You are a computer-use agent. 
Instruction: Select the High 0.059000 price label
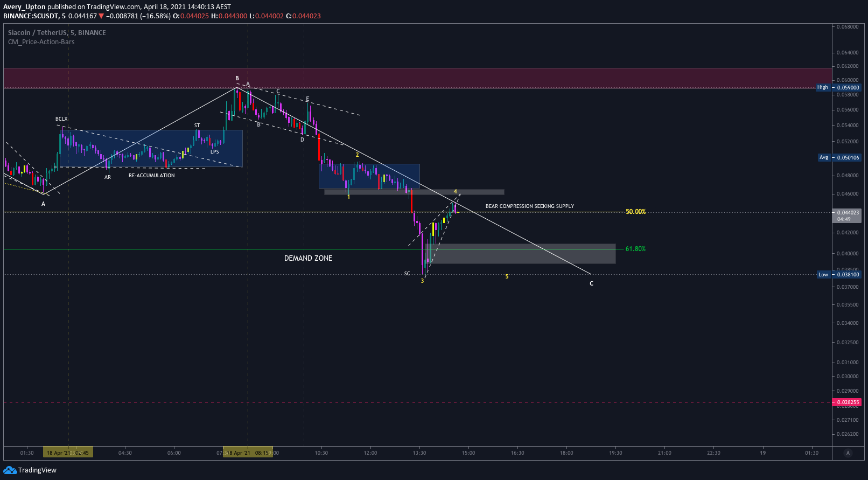click(x=839, y=87)
